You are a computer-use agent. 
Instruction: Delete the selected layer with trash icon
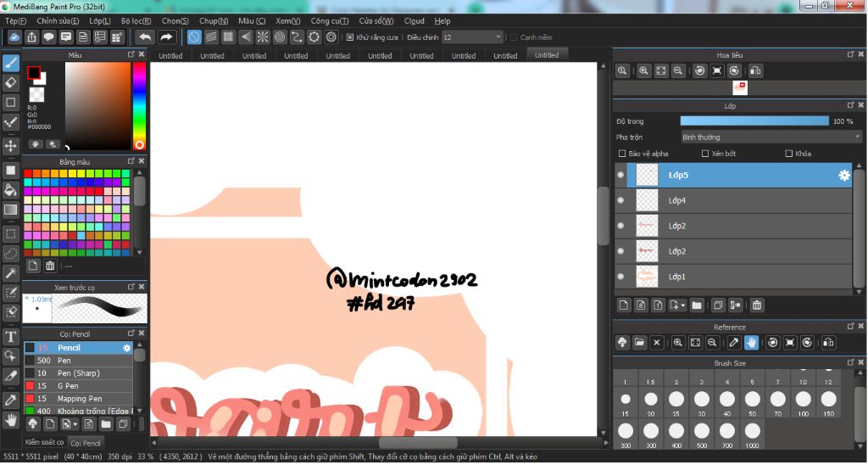coord(757,305)
